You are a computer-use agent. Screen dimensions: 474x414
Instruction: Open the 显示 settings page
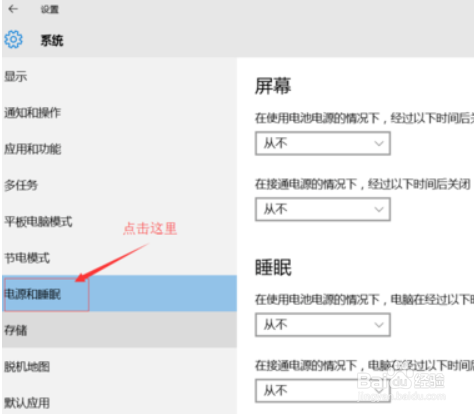click(119, 77)
